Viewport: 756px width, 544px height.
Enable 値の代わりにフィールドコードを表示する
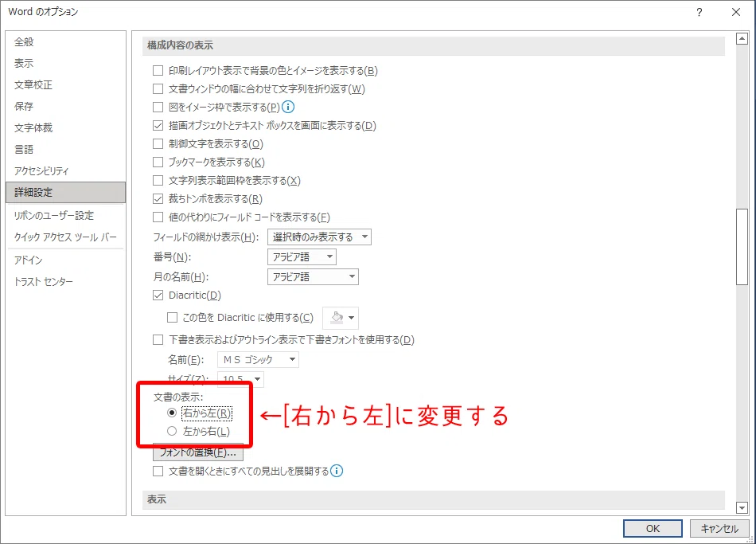click(158, 217)
